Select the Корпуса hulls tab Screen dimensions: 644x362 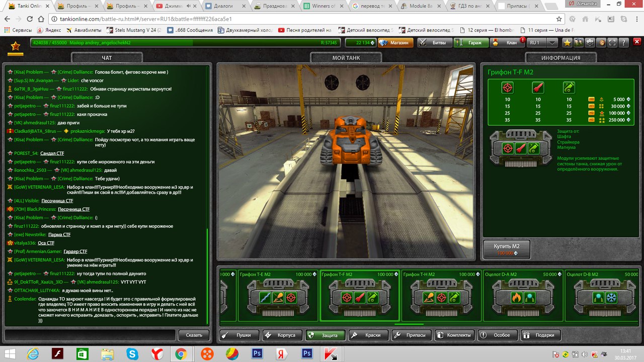tap(283, 335)
